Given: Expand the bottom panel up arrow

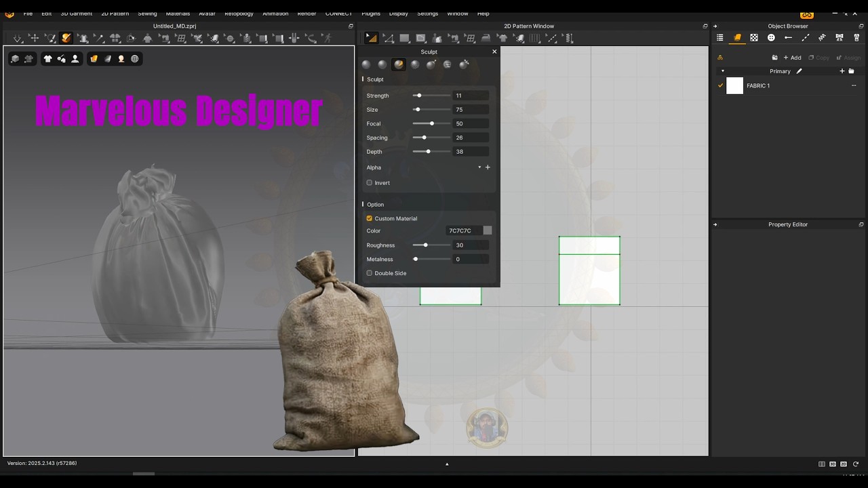Looking at the screenshot, I should pyautogui.click(x=447, y=464).
